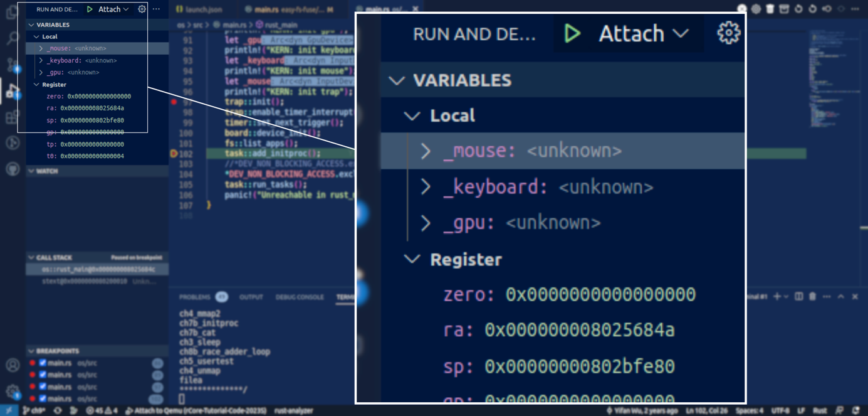The image size is (868, 416).
Task: Click ch5_usertest in terminal output
Action: 206,361
